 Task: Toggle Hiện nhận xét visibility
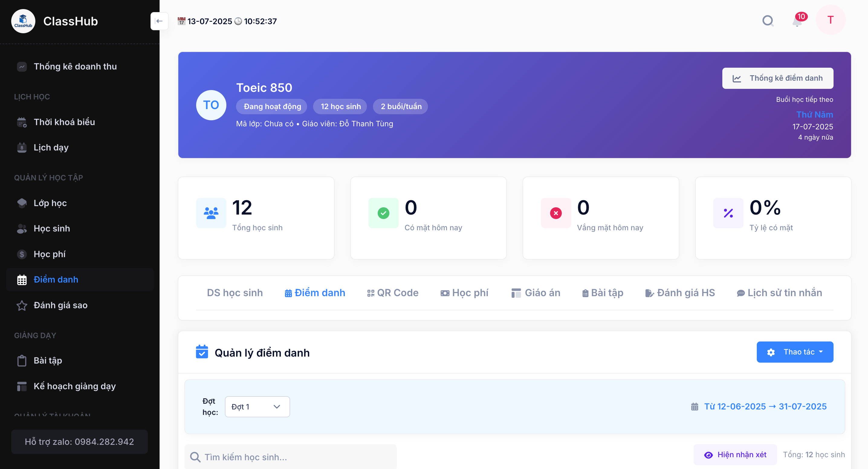coord(735,454)
